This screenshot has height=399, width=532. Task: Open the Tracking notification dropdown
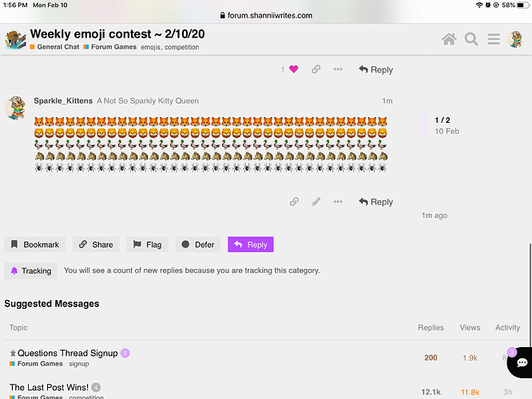coord(31,271)
